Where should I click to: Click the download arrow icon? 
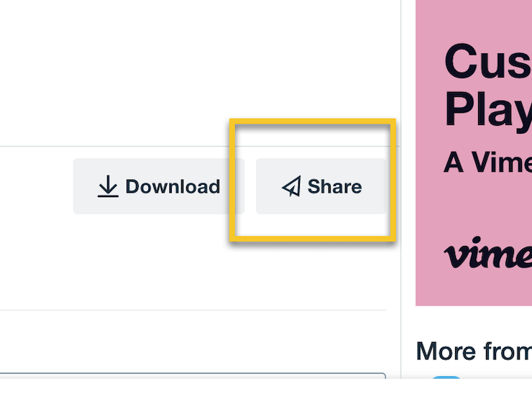click(x=108, y=186)
